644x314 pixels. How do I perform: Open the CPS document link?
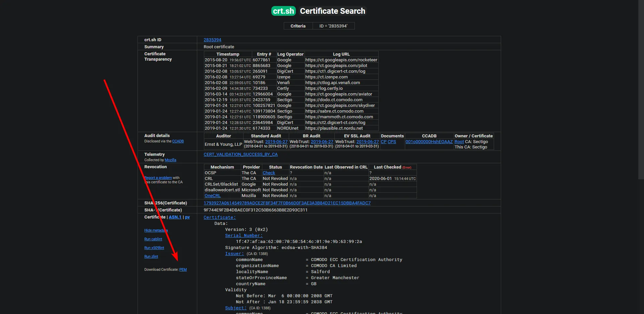[x=392, y=142]
